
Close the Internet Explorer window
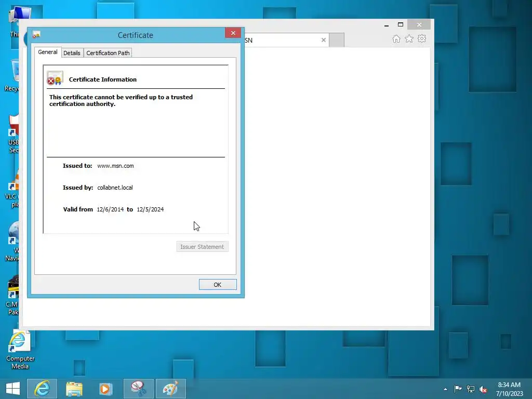pyautogui.click(x=419, y=25)
